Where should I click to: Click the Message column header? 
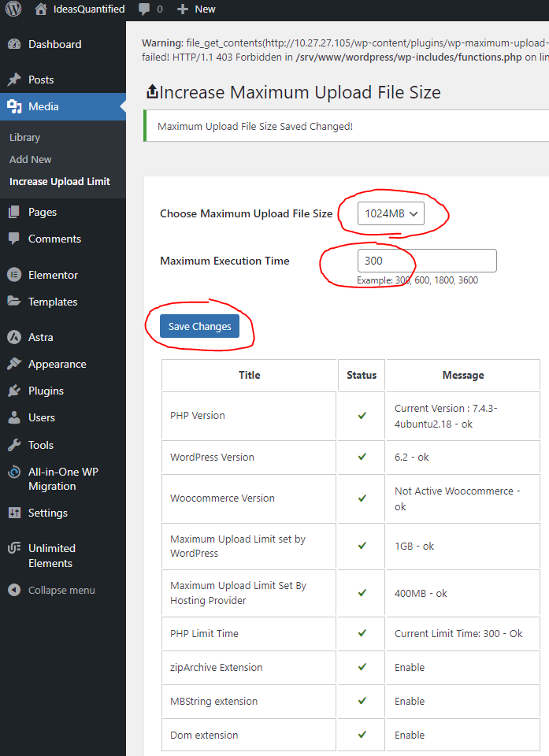click(463, 375)
